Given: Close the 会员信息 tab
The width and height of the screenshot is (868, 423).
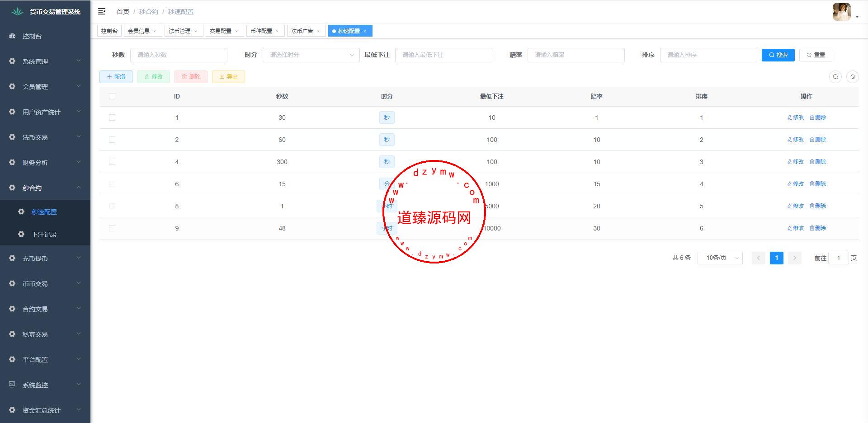Looking at the screenshot, I should click(x=155, y=31).
